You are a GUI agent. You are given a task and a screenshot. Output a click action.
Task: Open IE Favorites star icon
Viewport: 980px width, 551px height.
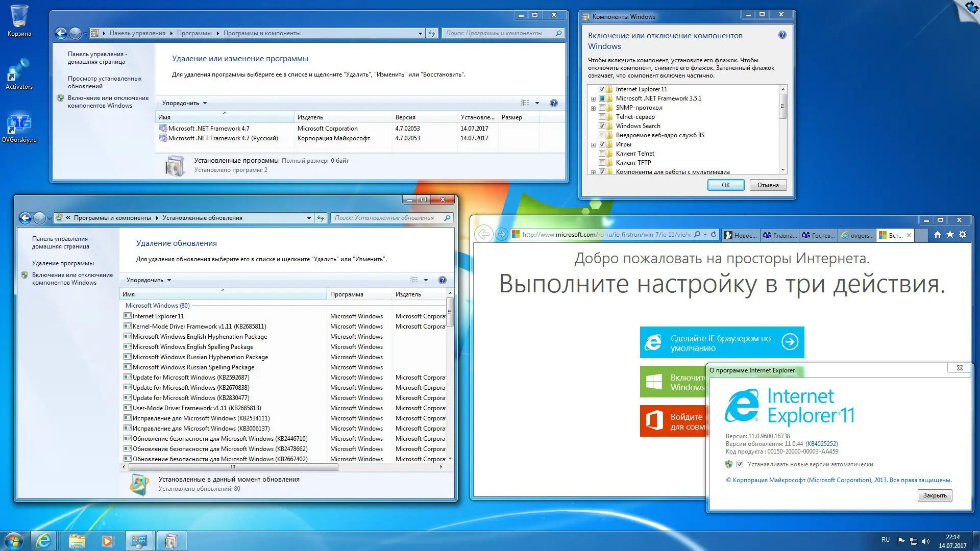tap(950, 235)
